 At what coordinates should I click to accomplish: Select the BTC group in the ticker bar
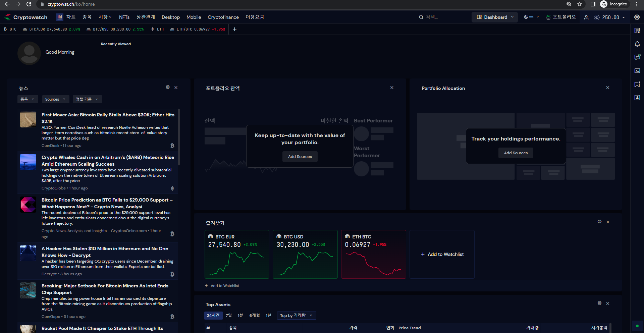click(x=10, y=30)
